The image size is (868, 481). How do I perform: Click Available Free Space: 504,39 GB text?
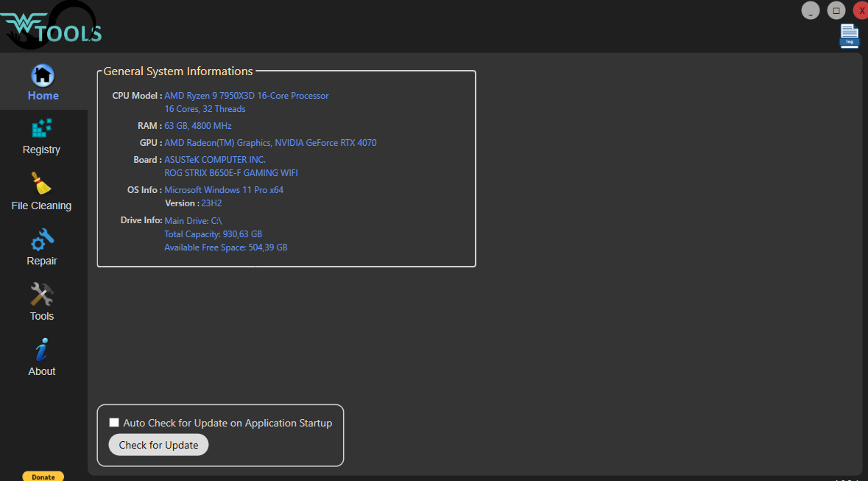(x=226, y=247)
